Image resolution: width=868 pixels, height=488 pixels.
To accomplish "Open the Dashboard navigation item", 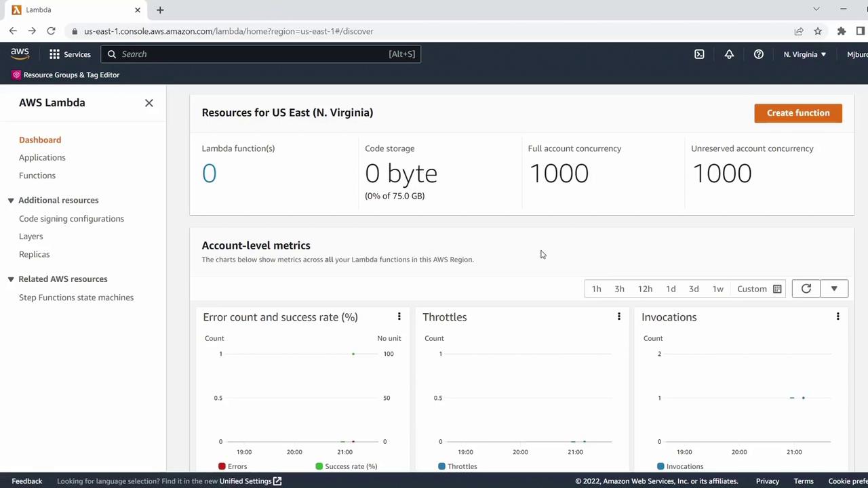I will (x=40, y=140).
